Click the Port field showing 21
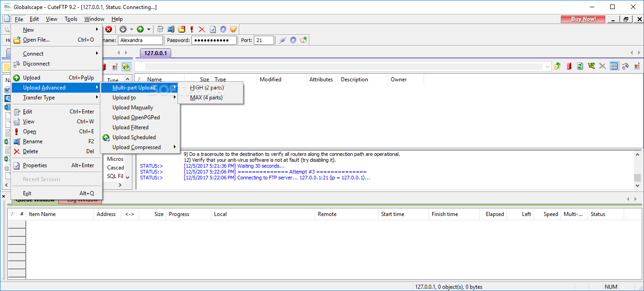 (x=264, y=40)
